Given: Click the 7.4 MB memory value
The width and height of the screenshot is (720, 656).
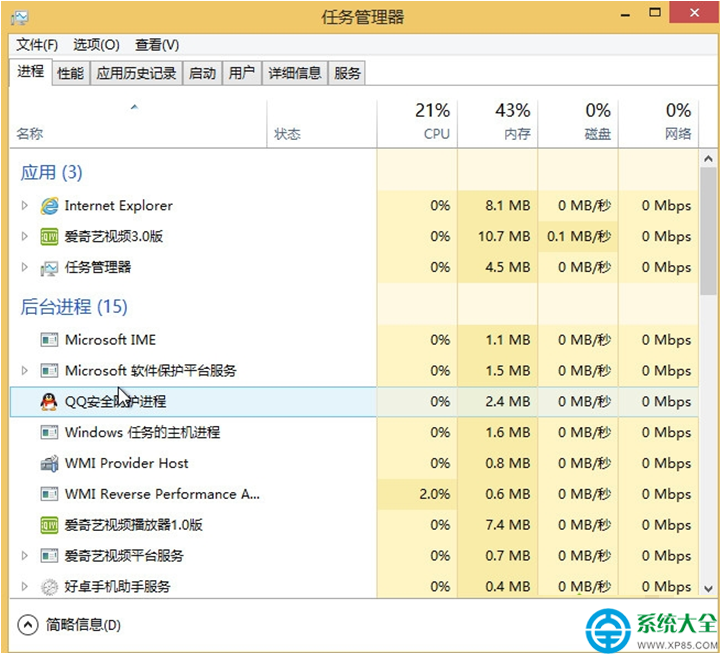Looking at the screenshot, I should click(x=508, y=525).
